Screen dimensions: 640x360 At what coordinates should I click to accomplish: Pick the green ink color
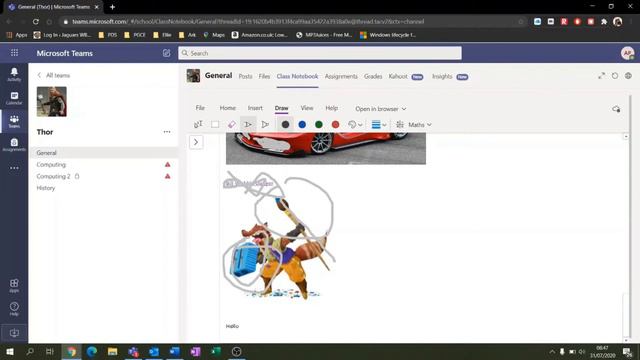coord(319,124)
